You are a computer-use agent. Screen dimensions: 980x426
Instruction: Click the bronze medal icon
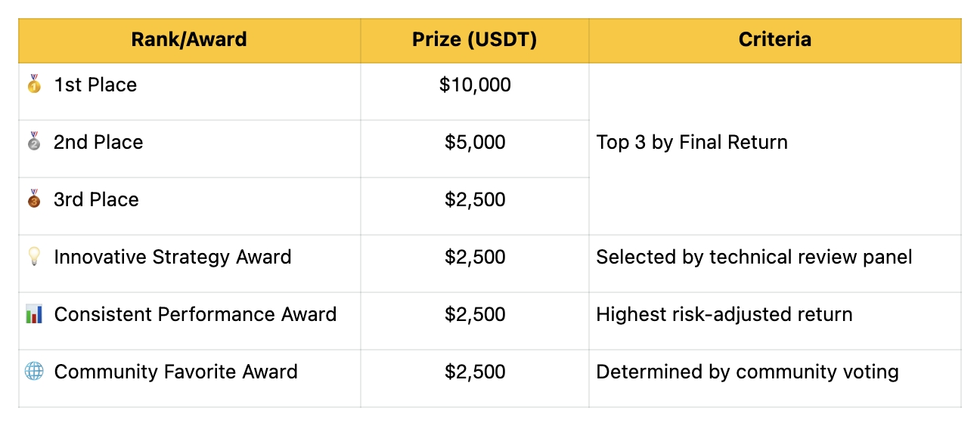(34, 199)
